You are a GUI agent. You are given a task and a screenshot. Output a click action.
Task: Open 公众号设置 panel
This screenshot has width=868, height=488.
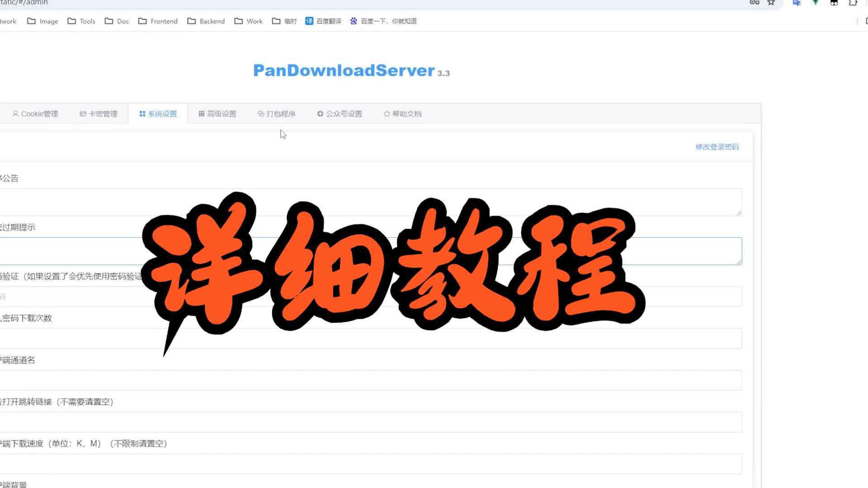tap(340, 114)
